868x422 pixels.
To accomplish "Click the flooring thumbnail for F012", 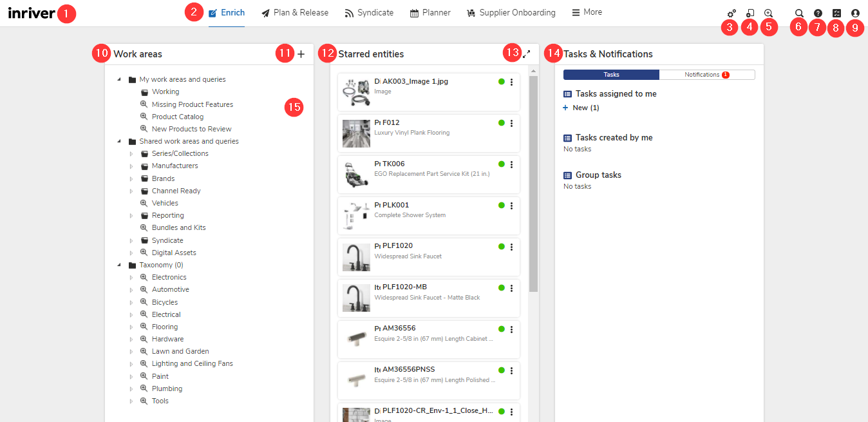I will tap(356, 133).
